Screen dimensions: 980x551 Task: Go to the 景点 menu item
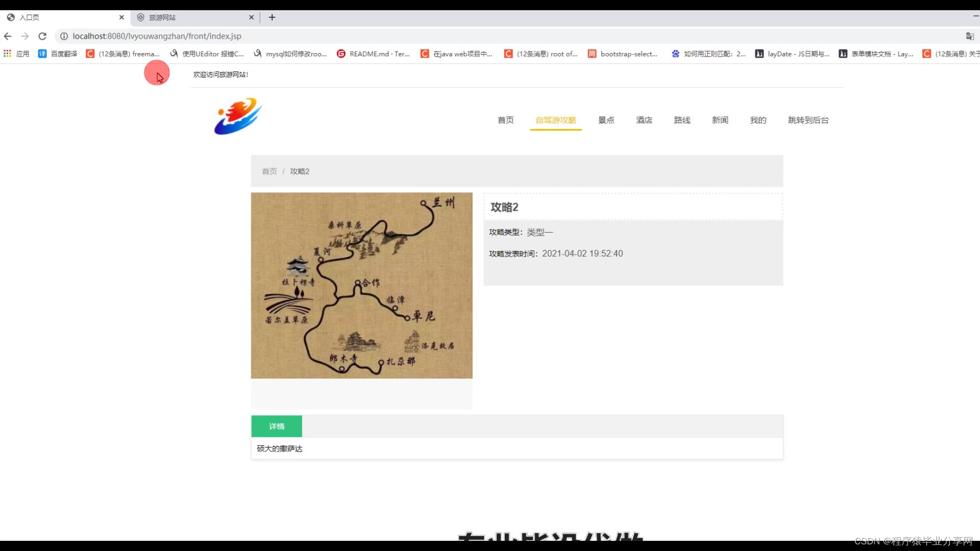tap(606, 120)
